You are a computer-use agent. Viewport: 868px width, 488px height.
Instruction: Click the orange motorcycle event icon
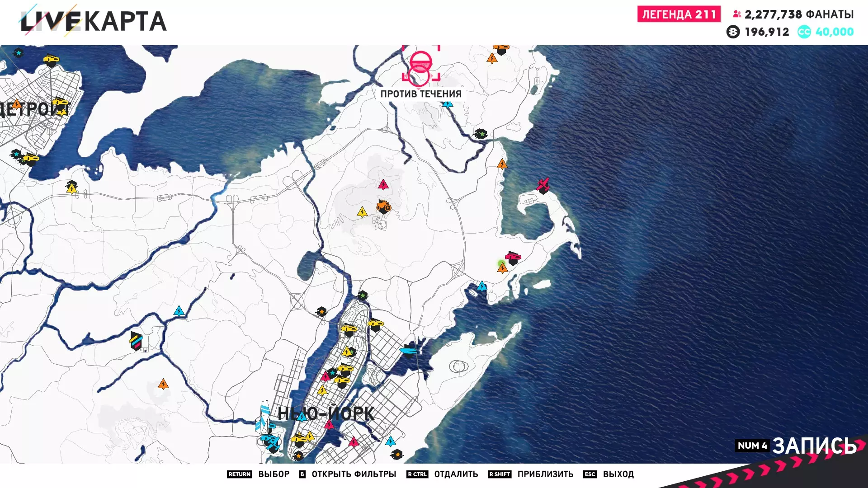point(383,206)
